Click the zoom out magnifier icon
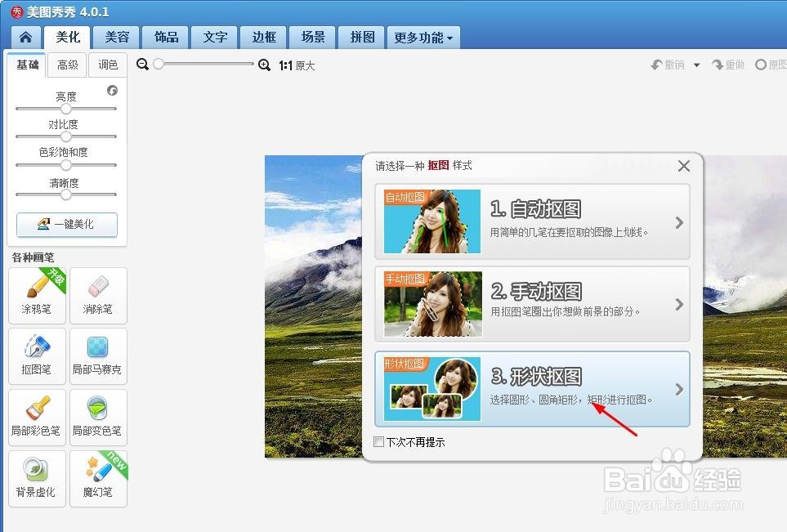 (x=142, y=65)
